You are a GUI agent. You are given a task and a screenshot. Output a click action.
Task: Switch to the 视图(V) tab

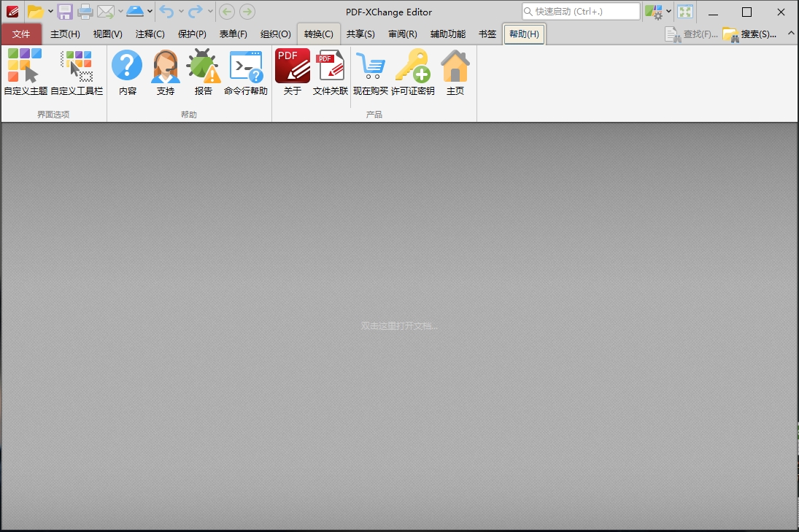click(x=107, y=34)
